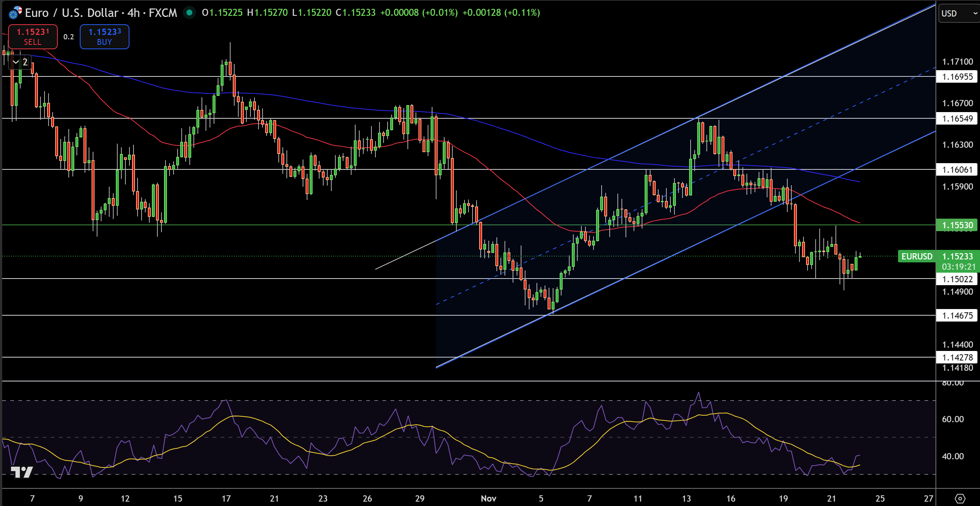
Task: Expand the collapsed indicators legend chevron
Action: point(16,62)
